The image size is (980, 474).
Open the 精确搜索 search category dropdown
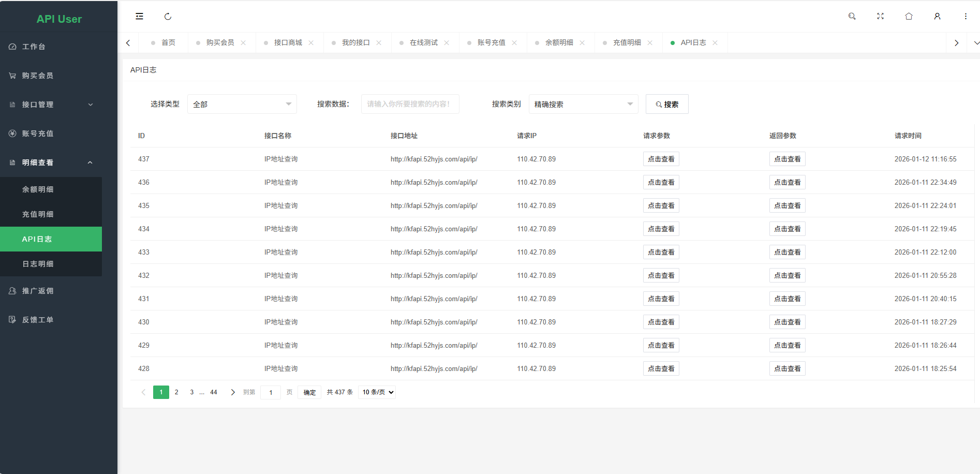point(583,104)
